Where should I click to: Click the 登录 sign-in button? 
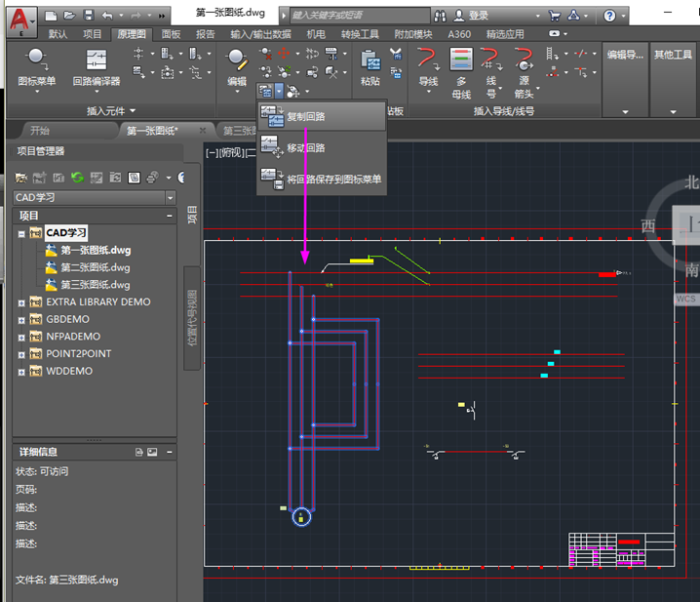click(x=478, y=16)
